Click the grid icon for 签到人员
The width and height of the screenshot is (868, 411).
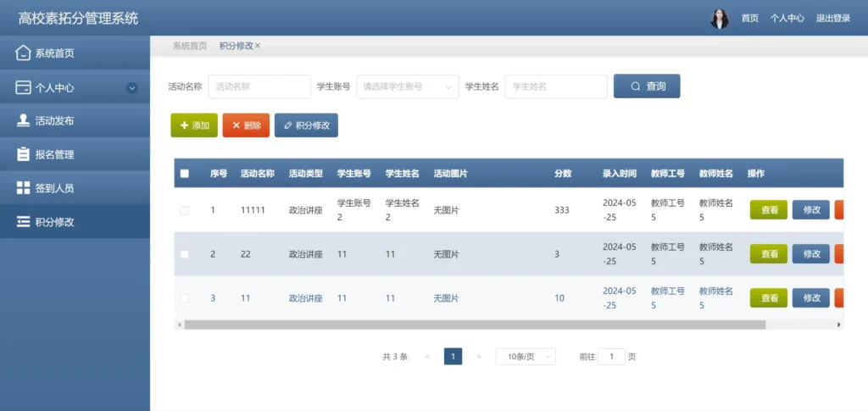(x=24, y=188)
